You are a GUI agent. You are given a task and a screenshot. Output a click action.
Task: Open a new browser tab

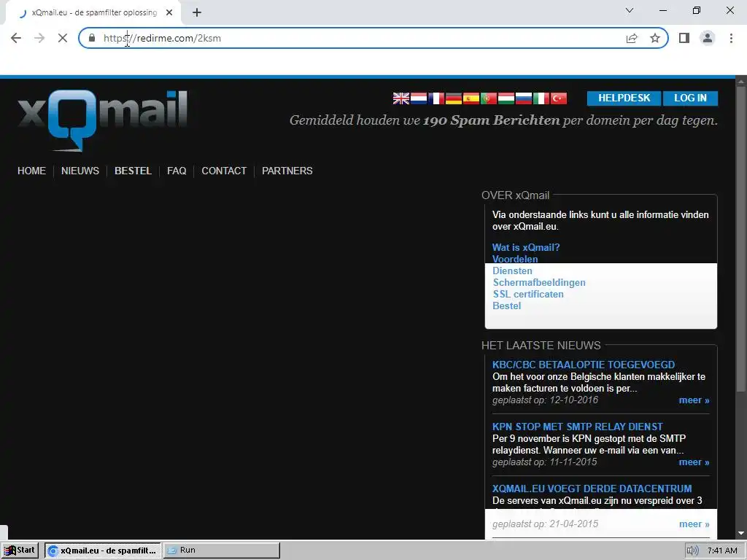197,13
